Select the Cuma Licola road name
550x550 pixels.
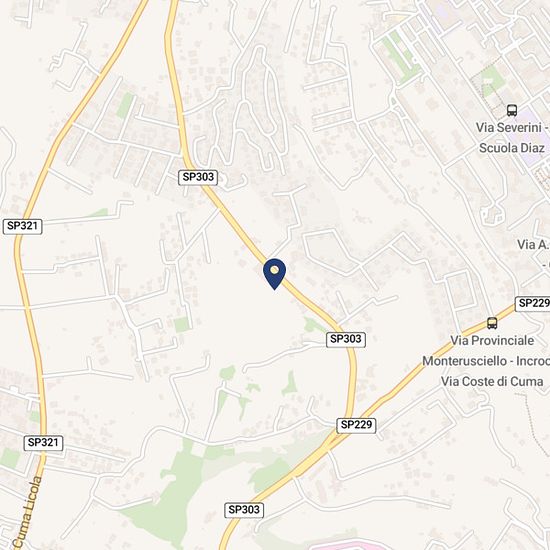tap(28, 512)
